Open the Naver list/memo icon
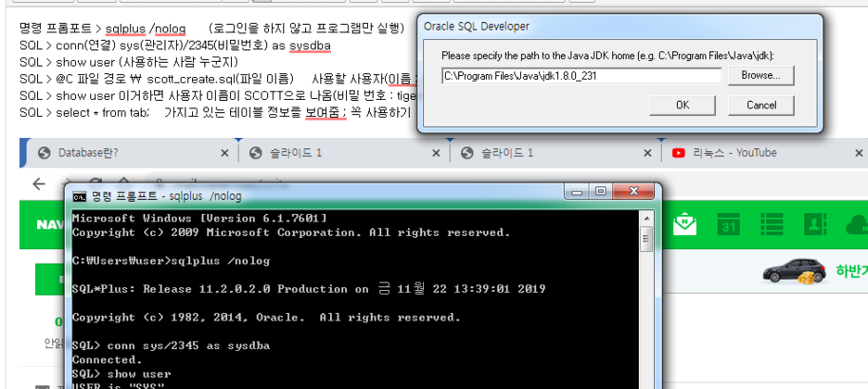This screenshot has height=389, width=868. click(x=771, y=225)
